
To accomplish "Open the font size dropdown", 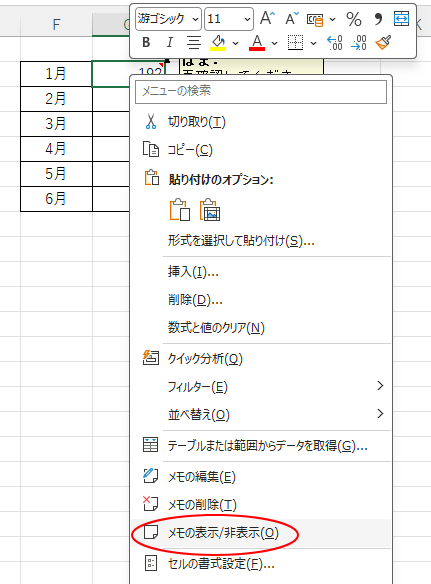I will coord(247,19).
